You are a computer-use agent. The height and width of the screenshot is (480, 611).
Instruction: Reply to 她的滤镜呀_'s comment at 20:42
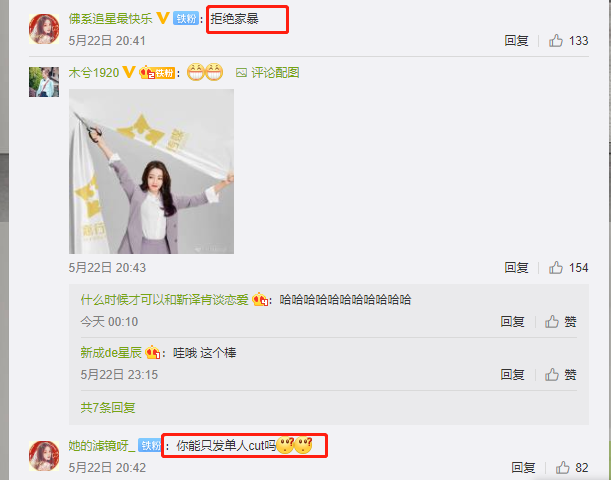[523, 468]
